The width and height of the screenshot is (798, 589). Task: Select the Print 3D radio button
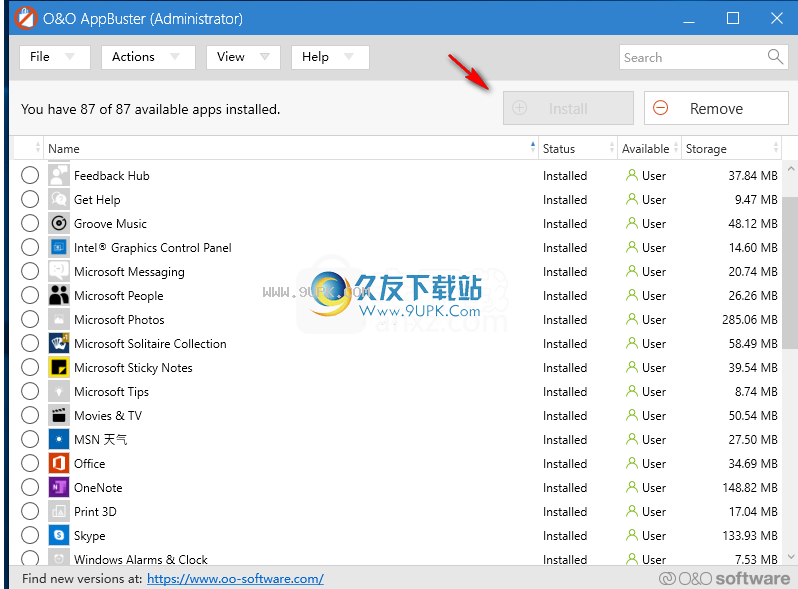30,512
